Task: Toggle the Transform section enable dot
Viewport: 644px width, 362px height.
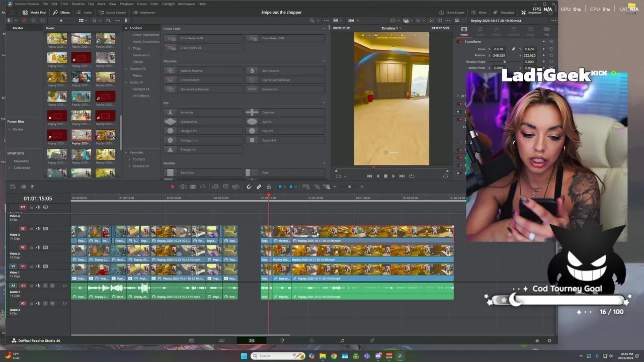Action: (x=460, y=42)
